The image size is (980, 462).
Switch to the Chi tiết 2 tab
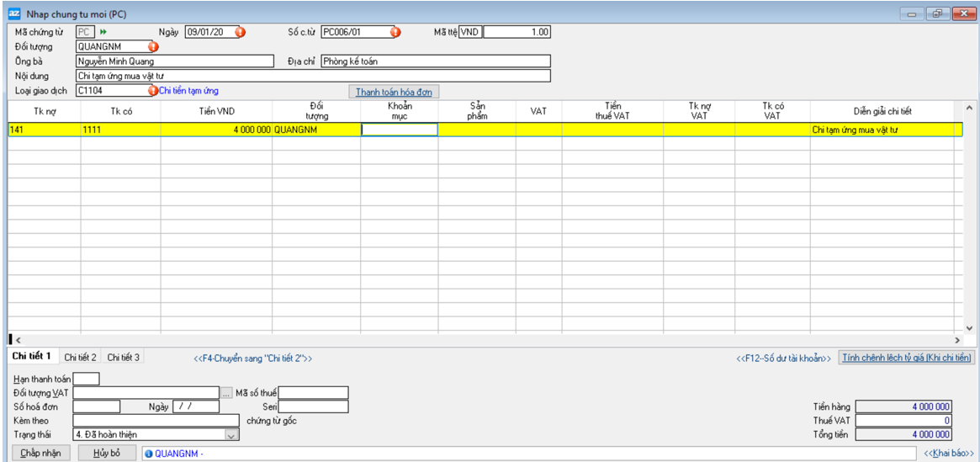[81, 358]
